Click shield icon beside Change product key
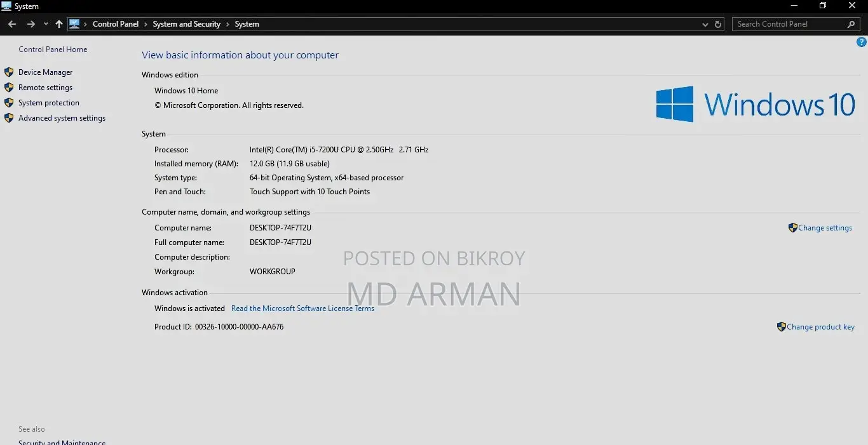 coord(781,327)
